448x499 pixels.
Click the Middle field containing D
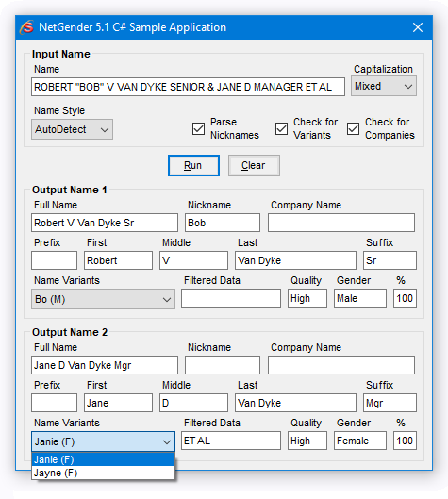coord(193,403)
